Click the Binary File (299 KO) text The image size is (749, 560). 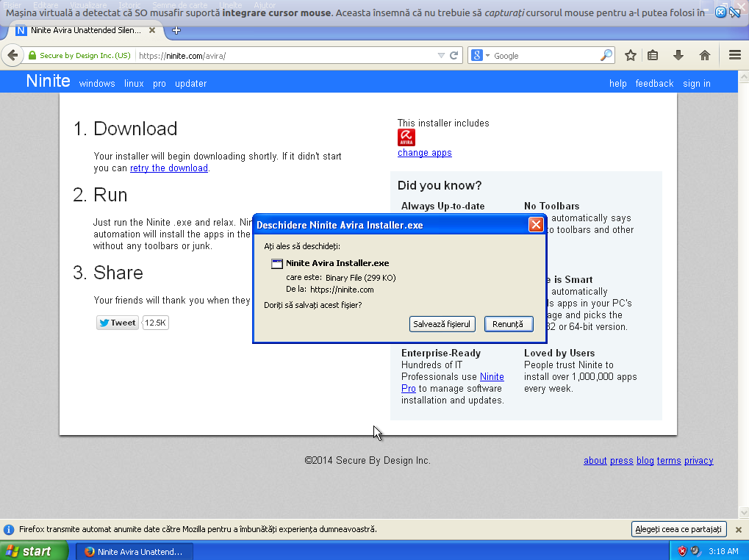tap(361, 278)
